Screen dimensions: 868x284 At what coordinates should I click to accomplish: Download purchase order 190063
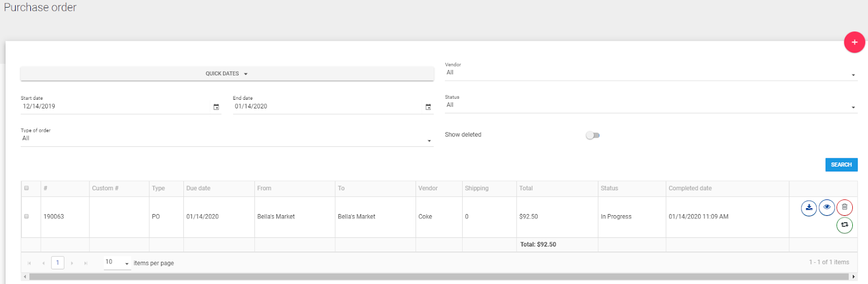pyautogui.click(x=809, y=208)
